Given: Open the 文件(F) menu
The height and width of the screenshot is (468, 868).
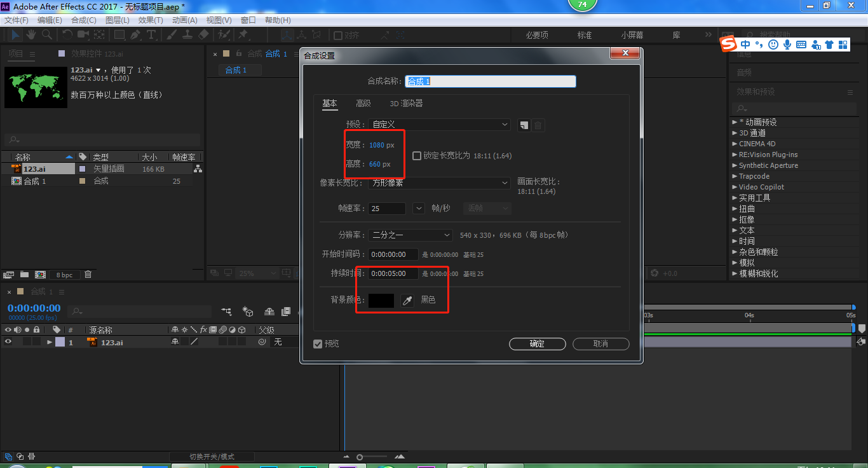Looking at the screenshot, I should pyautogui.click(x=17, y=20).
